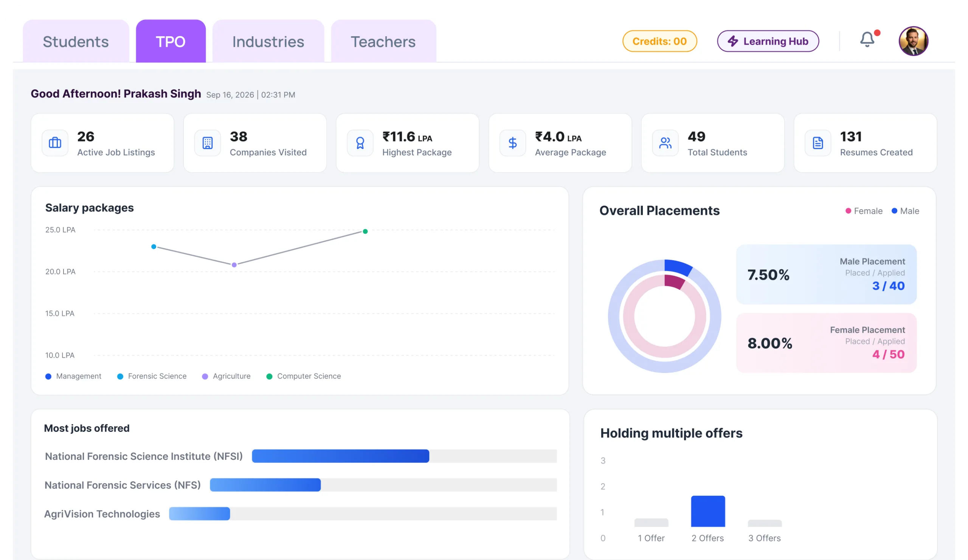This screenshot has width=968, height=560.
Task: Open the Companies Visited card label
Action: 268,152
